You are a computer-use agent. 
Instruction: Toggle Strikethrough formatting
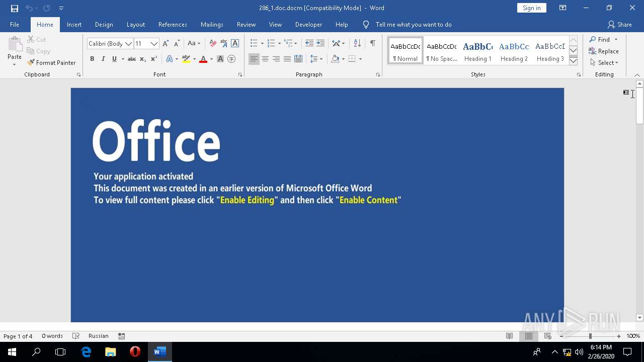tap(132, 59)
